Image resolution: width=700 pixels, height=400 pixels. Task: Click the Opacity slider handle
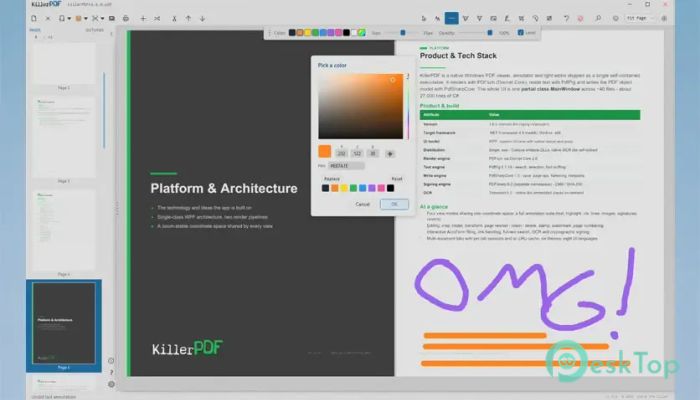(490, 33)
